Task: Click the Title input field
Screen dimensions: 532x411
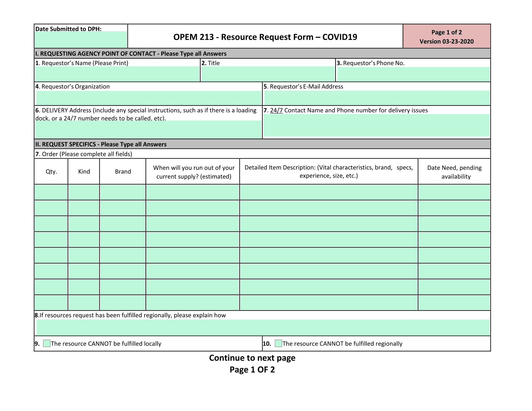Action: point(268,74)
